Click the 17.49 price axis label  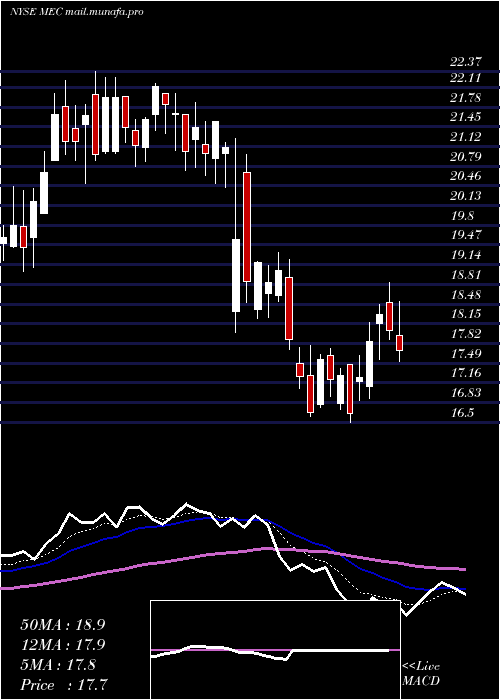tap(465, 354)
